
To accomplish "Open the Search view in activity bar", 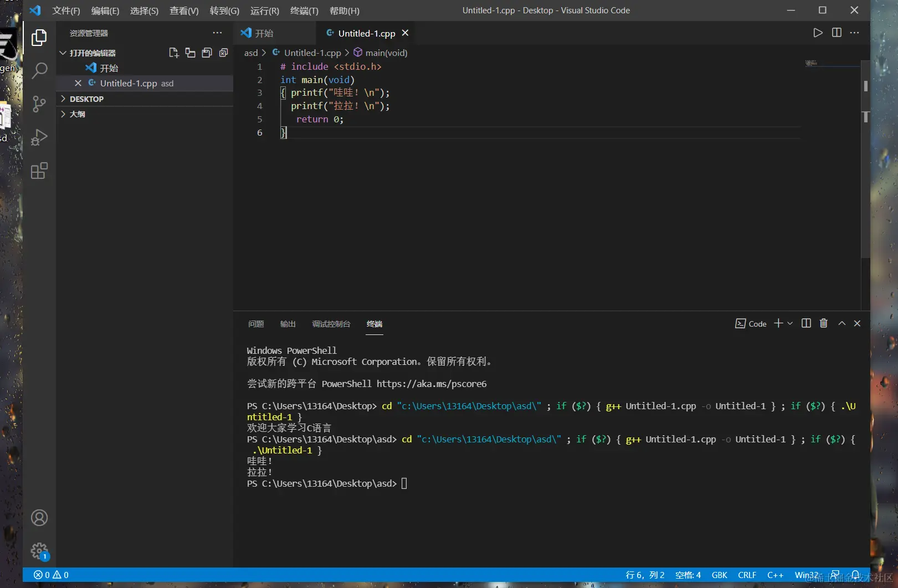I will (39, 71).
